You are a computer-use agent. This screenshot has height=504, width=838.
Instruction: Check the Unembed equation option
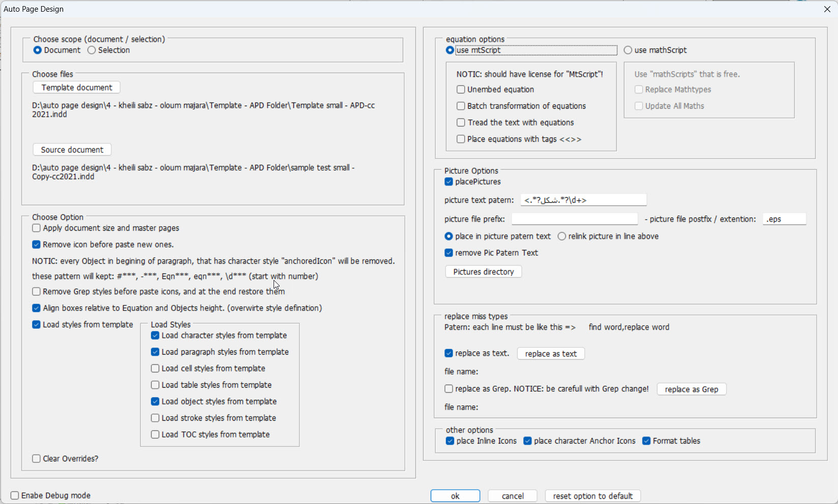(x=461, y=89)
